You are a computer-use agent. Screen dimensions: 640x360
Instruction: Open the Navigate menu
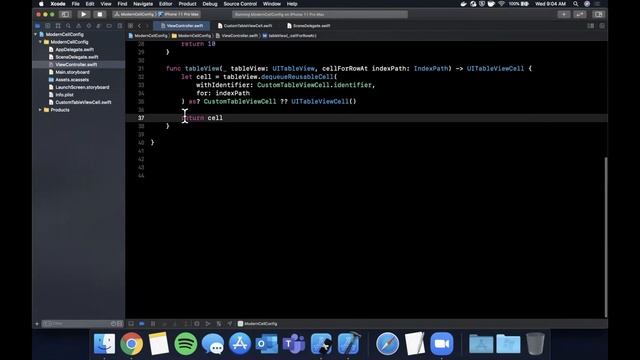point(143,4)
